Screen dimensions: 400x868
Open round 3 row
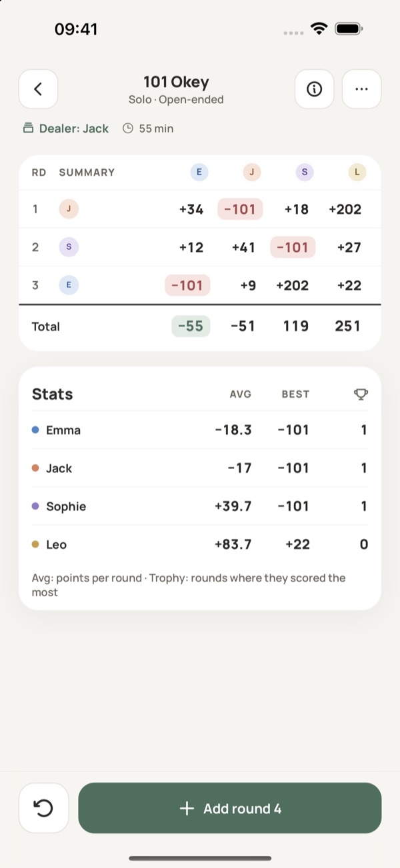(x=200, y=285)
